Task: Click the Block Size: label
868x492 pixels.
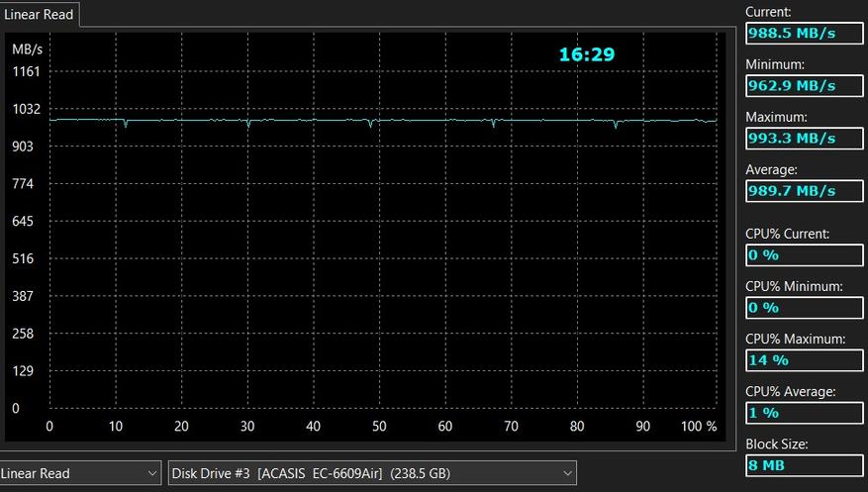Action: click(x=777, y=444)
